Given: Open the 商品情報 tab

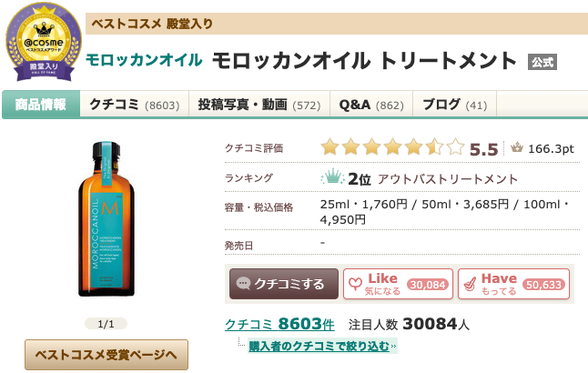Looking at the screenshot, I should tap(40, 105).
